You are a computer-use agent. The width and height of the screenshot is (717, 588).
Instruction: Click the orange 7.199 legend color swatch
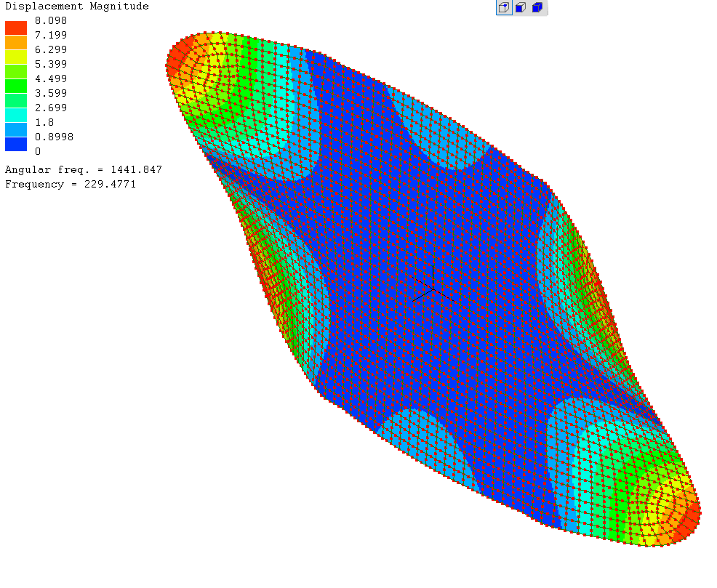[16, 42]
